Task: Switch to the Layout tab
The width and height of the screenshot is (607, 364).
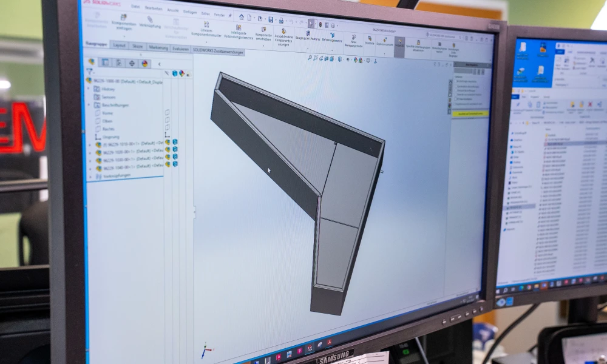Action: [x=119, y=45]
